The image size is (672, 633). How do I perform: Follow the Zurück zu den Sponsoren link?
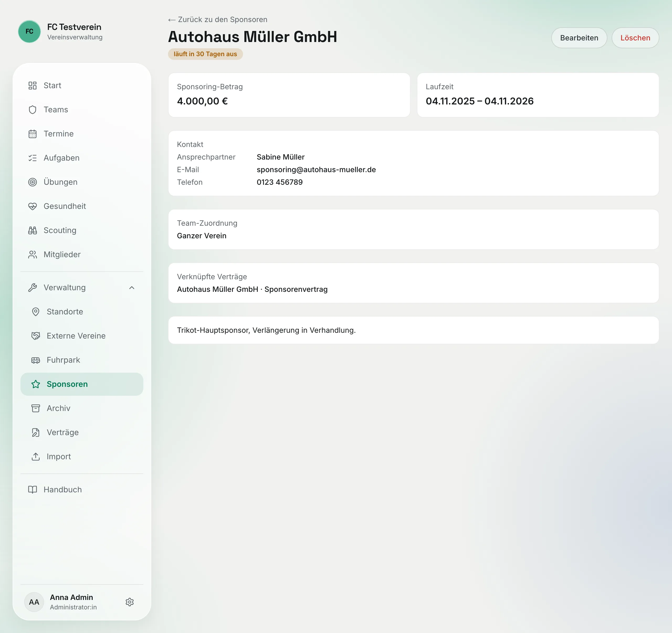[218, 20]
